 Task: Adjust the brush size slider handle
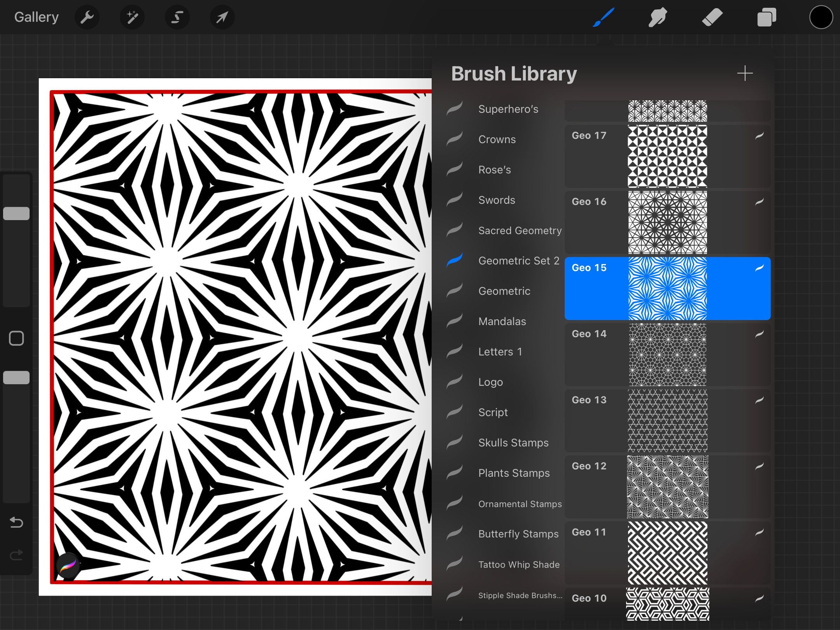pos(16,213)
